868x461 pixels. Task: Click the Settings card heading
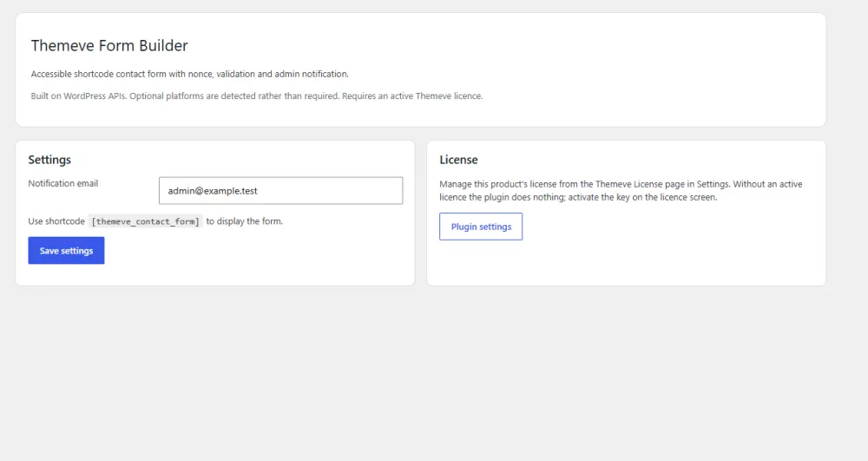(49, 160)
